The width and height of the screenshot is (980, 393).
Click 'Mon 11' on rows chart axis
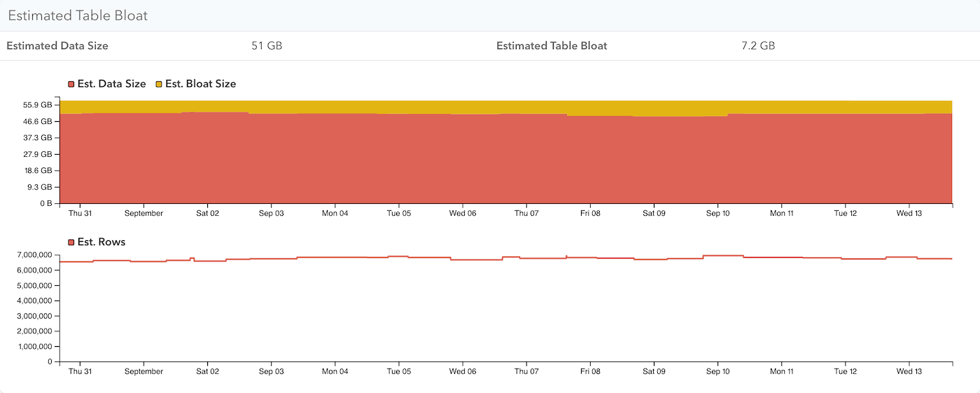tap(781, 372)
